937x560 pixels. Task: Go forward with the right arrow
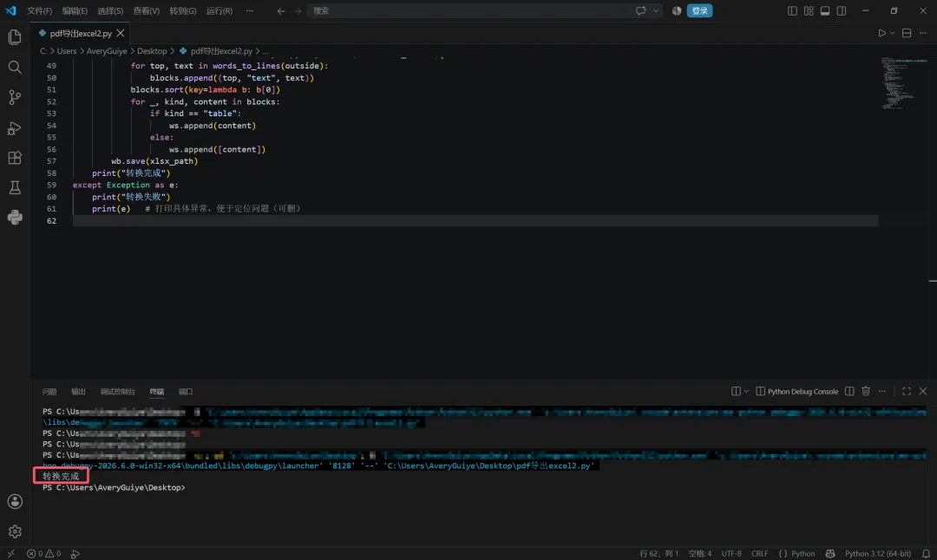297,10
